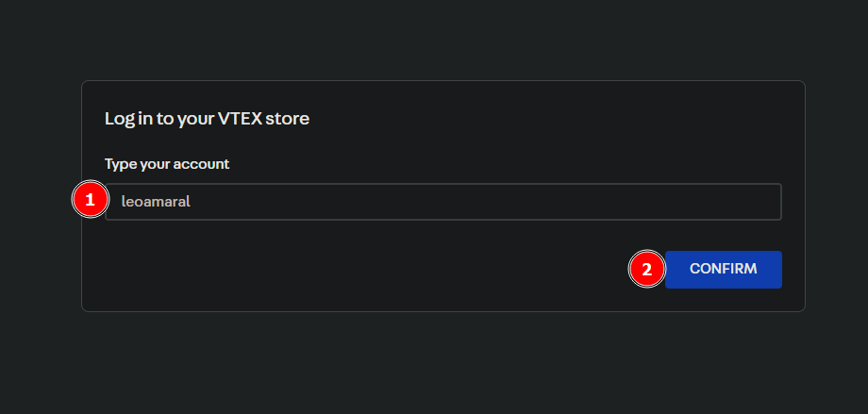Tap the circle labeled 2
This screenshot has height=414, width=868.
[x=646, y=269]
